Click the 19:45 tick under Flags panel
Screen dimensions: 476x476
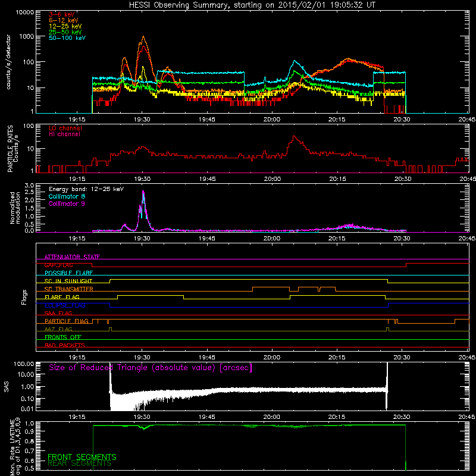click(x=207, y=358)
